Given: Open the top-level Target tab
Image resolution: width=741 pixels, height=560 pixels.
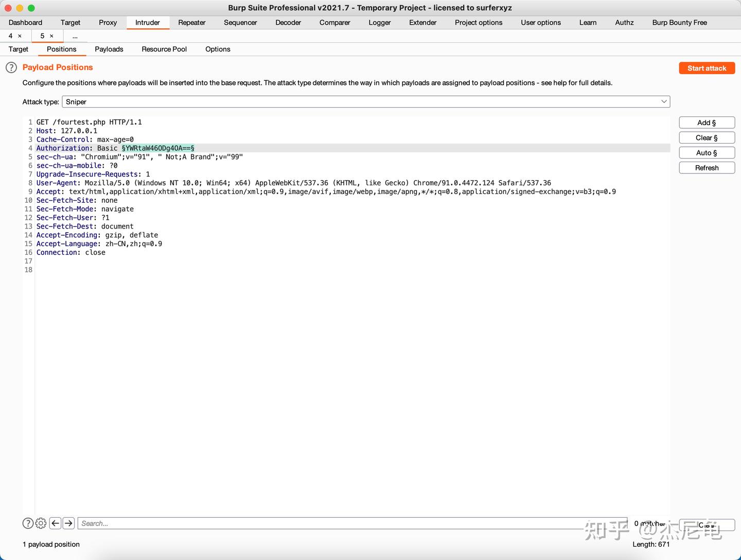Looking at the screenshot, I should pos(70,23).
